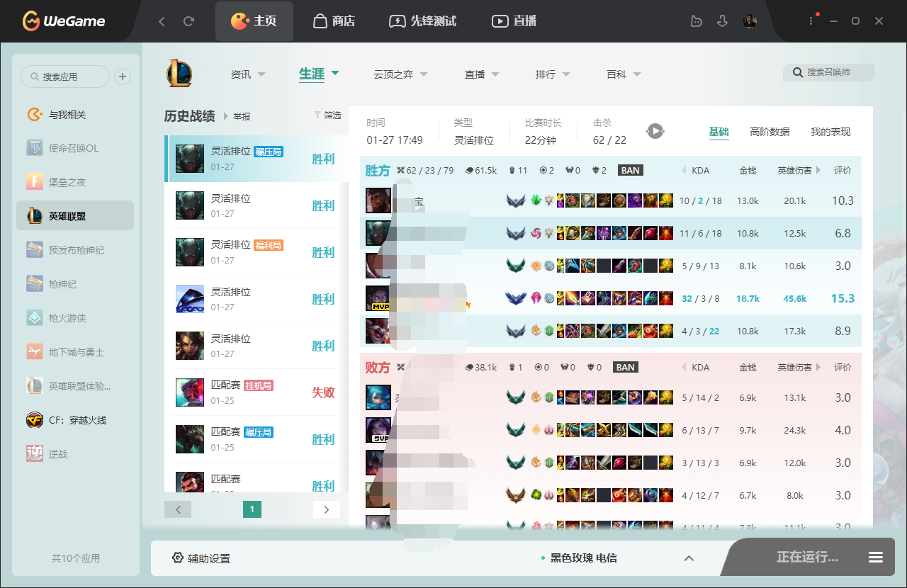The width and height of the screenshot is (907, 588).
Task: Click the 15.3 rating value
Action: pyautogui.click(x=843, y=298)
